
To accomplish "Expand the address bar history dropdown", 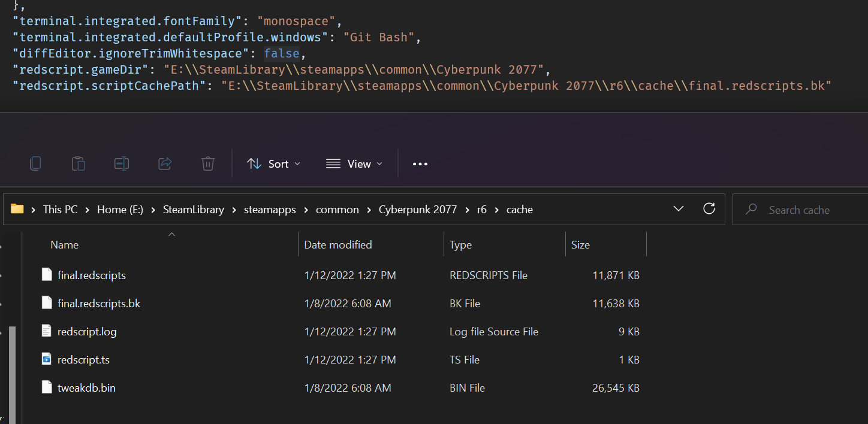I will [678, 208].
